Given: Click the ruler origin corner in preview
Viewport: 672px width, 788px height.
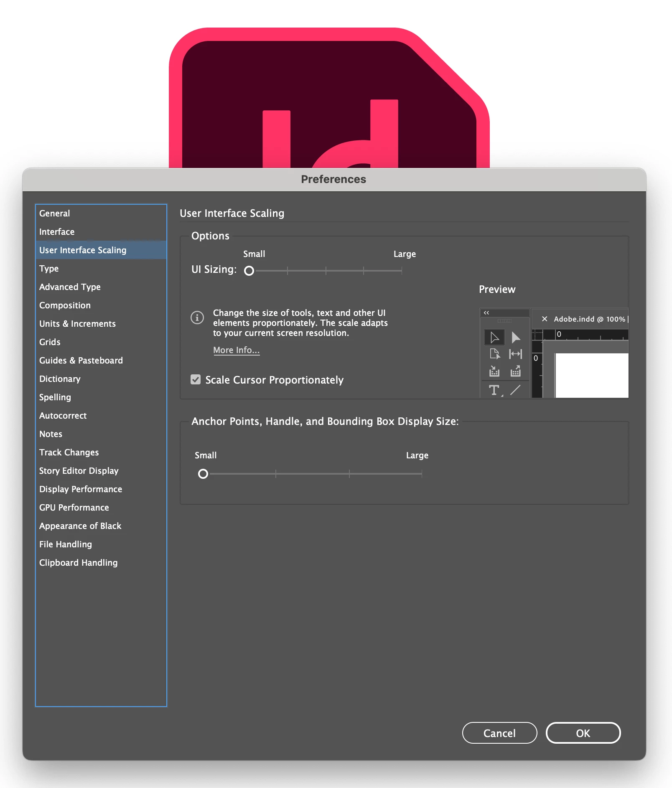Looking at the screenshot, I should click(537, 335).
